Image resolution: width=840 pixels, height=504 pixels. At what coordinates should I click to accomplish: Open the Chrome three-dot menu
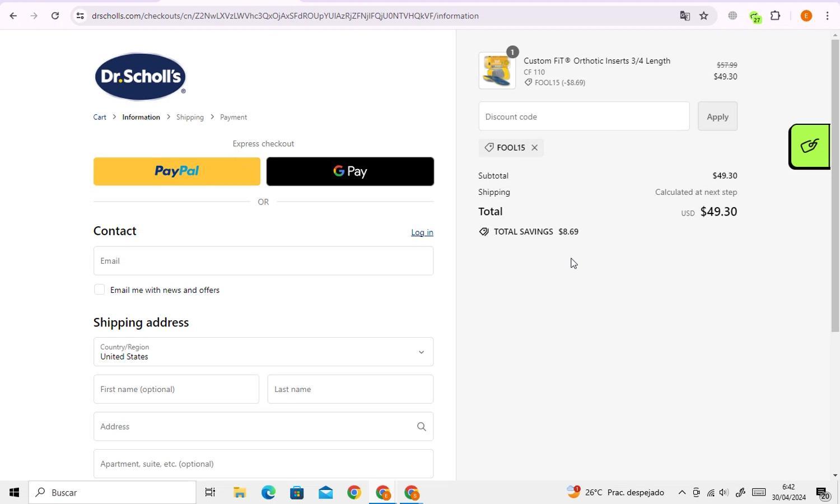point(827,16)
